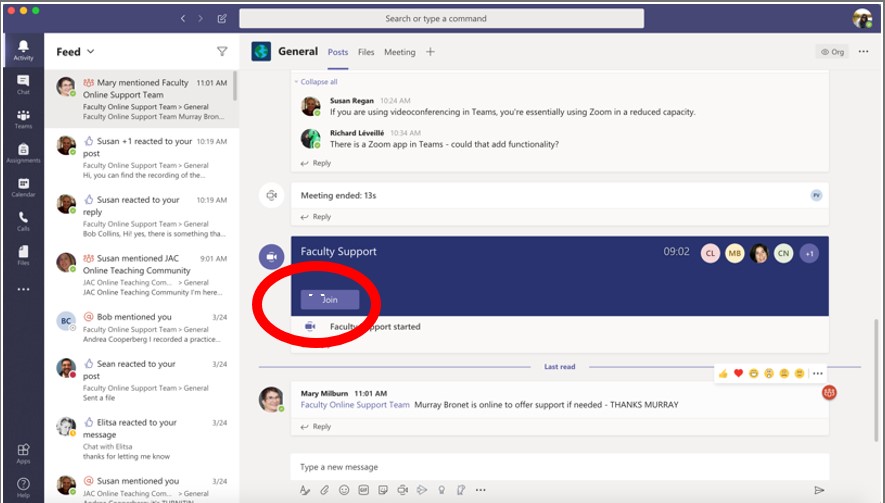Viewport: 885px width, 503px height.
Task: Open Help in left rail
Action: [x=23, y=487]
